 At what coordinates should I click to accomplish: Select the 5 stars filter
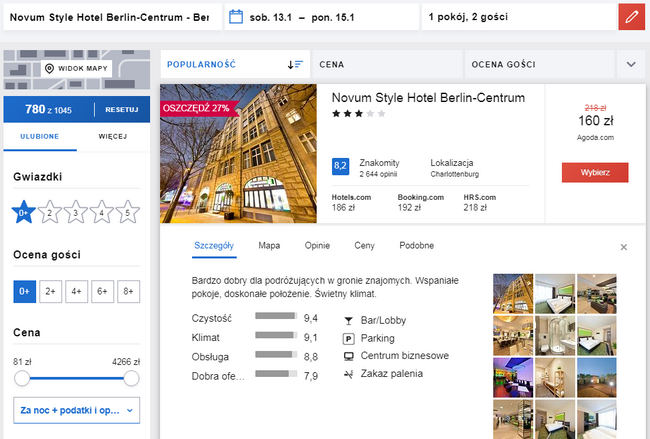(x=128, y=212)
